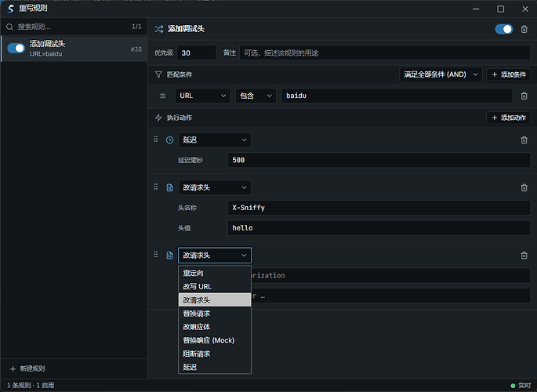Click the shuffle icon beside rule title

(159, 29)
